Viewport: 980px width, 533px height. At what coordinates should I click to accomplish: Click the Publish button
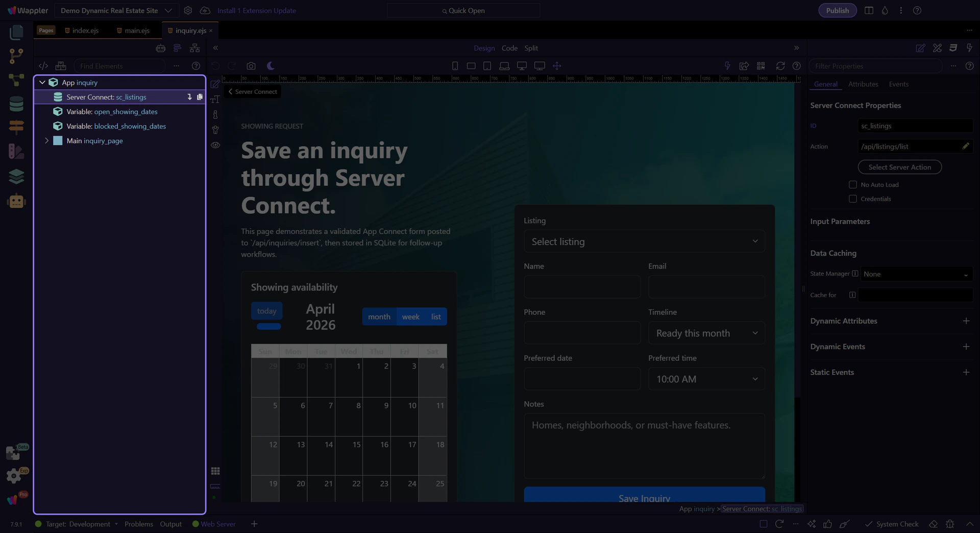[x=837, y=11]
